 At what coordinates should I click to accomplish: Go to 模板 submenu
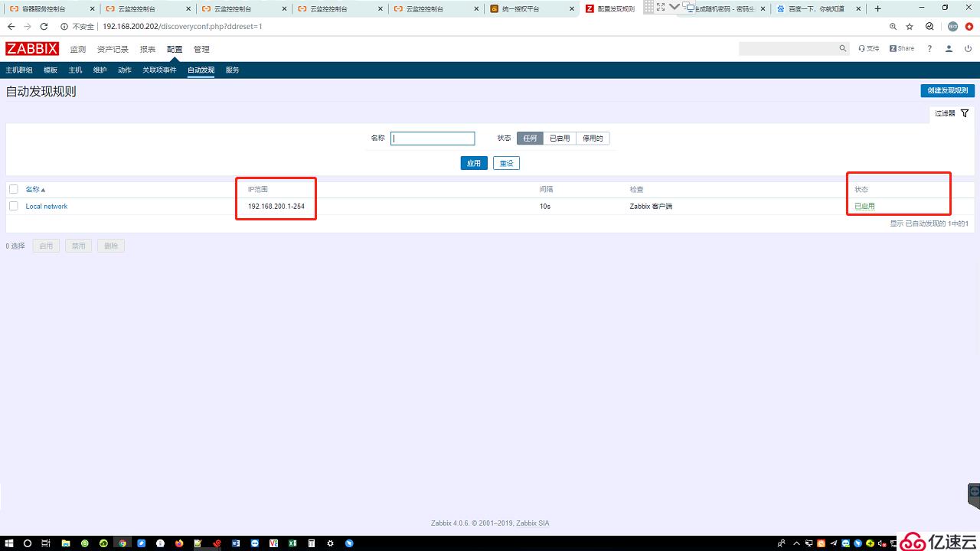pos(51,70)
